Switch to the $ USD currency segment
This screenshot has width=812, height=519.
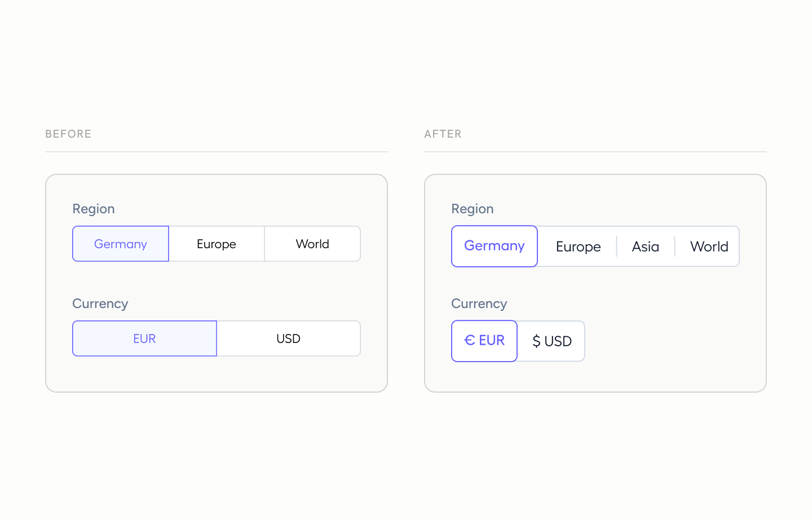pyautogui.click(x=551, y=341)
